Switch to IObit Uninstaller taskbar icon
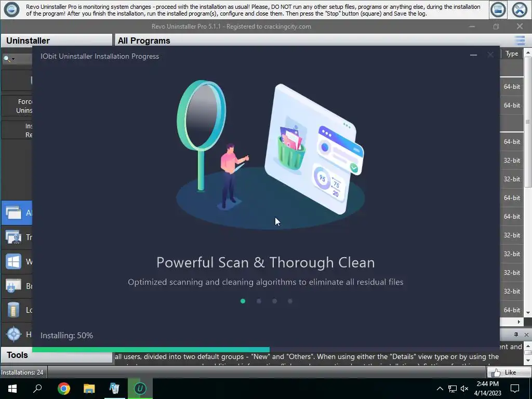Image resolution: width=532 pixels, height=399 pixels. [140, 389]
